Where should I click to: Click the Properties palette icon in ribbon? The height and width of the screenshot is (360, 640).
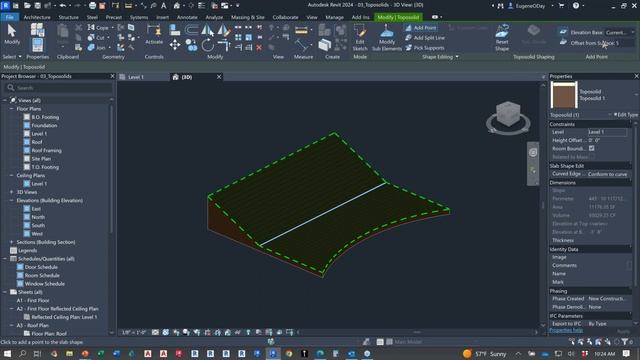[x=37, y=45]
